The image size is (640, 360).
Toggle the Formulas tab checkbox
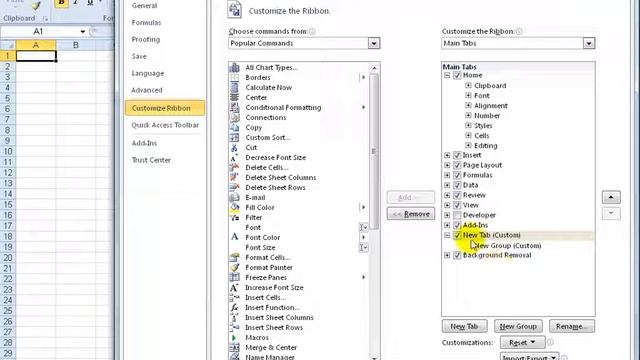(x=457, y=175)
